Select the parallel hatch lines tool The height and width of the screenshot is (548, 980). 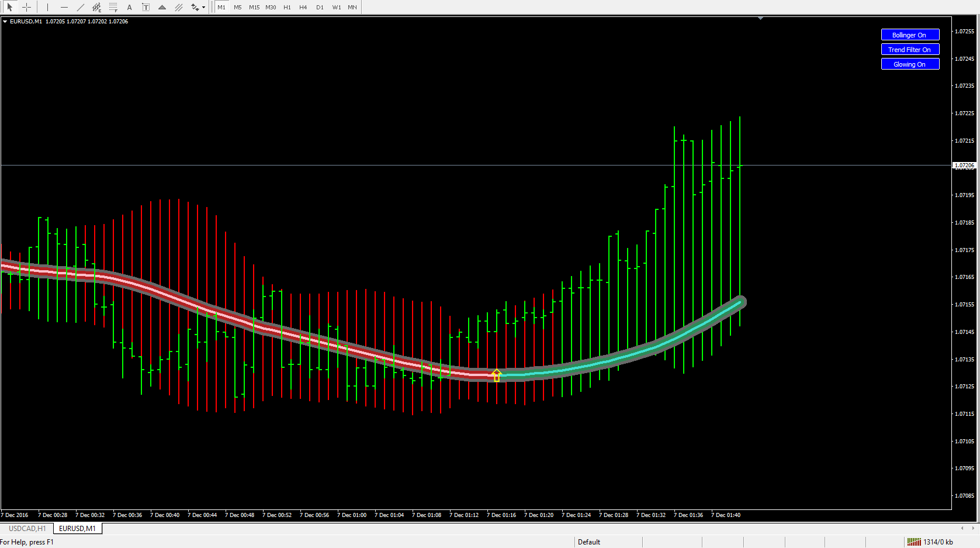pos(178,7)
